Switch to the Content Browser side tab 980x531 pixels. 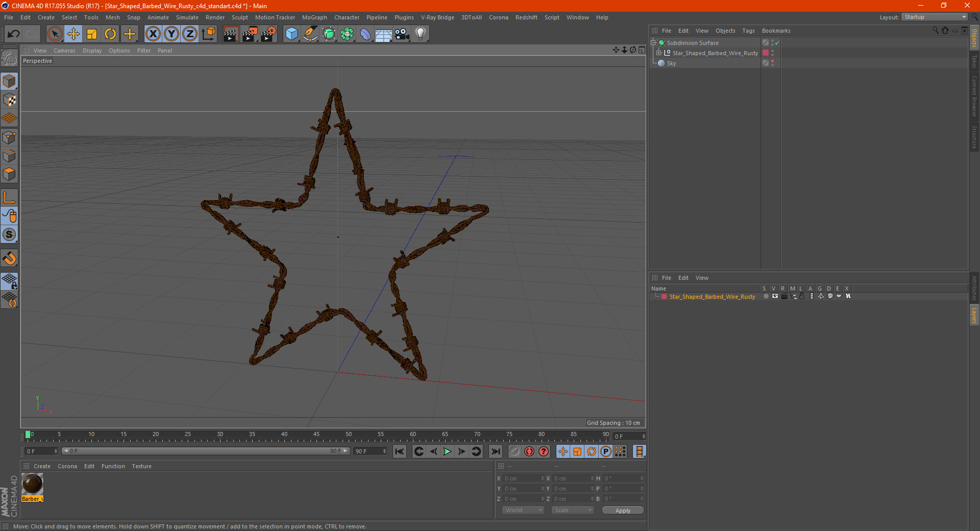[x=974, y=96]
